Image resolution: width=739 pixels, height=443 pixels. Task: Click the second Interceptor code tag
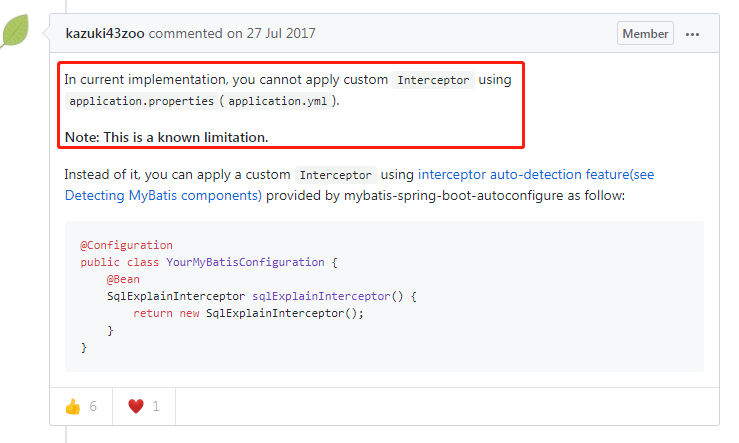pyautogui.click(x=336, y=175)
